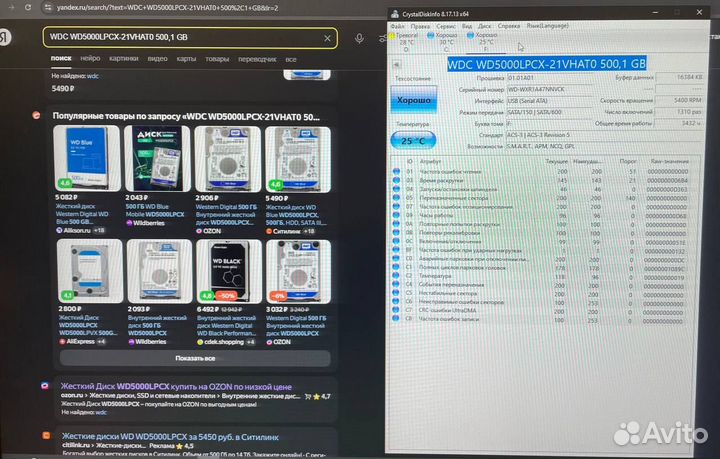Open Сервис menu in CrystalDiskInfo
The width and height of the screenshot is (720, 459).
(445, 26)
